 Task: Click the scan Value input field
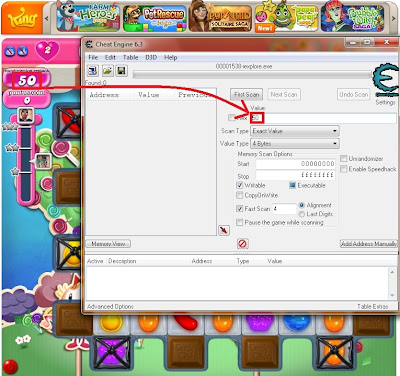pyautogui.click(x=323, y=118)
